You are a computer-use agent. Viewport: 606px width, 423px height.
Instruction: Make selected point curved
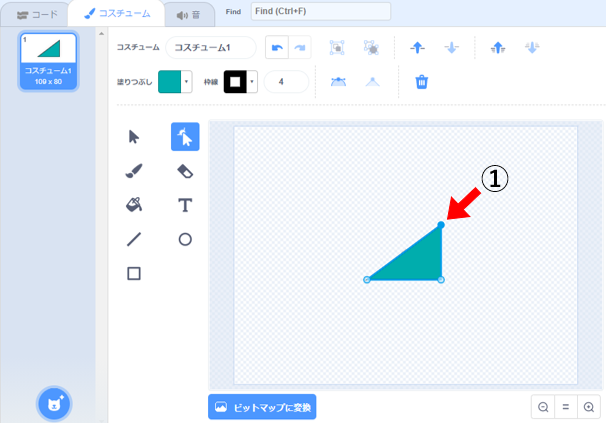click(x=339, y=82)
